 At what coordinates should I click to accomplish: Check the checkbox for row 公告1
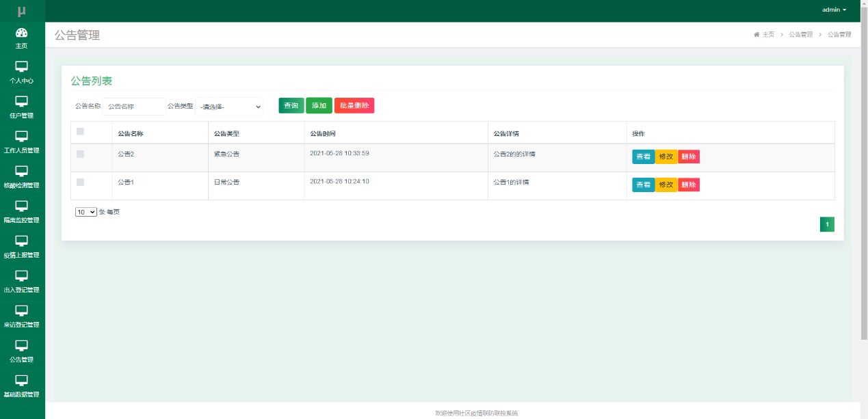(80, 183)
